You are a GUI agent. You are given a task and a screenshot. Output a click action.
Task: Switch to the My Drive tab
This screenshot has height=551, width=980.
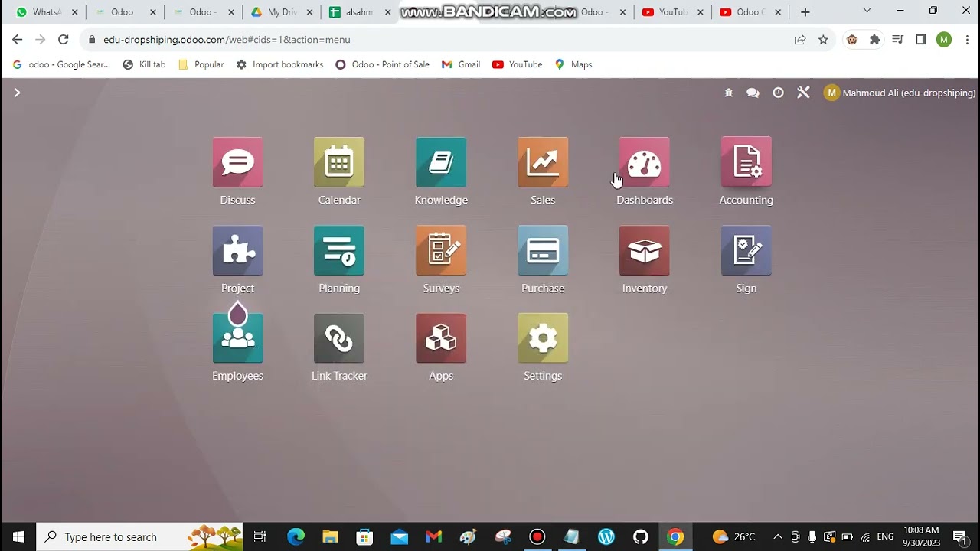click(x=281, y=12)
